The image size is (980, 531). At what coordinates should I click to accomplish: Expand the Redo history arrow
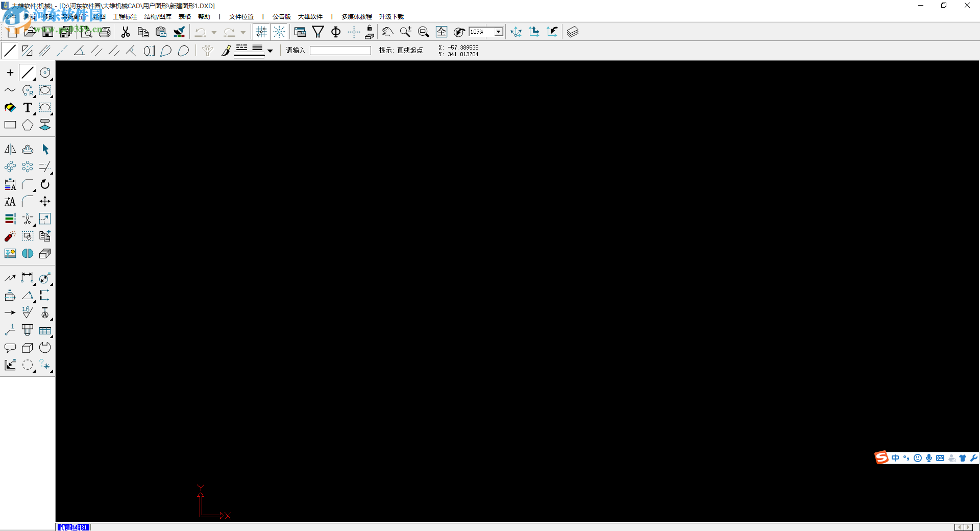tap(243, 32)
